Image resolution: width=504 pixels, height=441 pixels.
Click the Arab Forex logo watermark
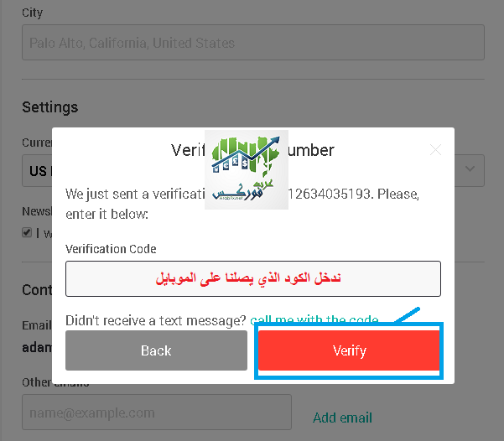247,169
